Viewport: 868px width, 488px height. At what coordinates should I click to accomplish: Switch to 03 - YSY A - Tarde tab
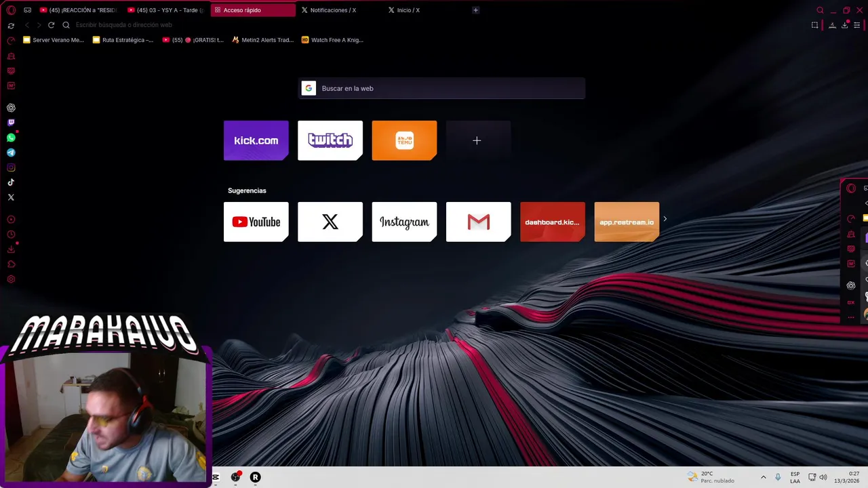(165, 10)
